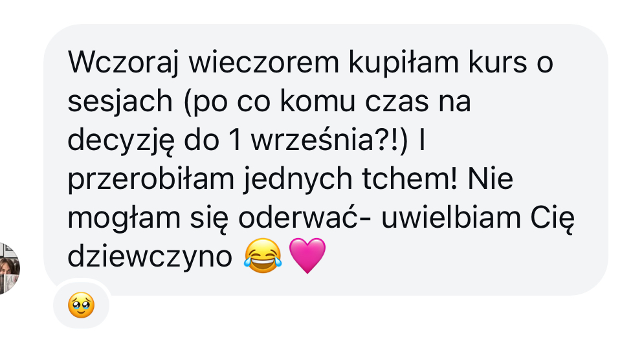Click the tears of joy emoji
Image resolution: width=644 pixels, height=339 pixels.
click(x=263, y=256)
